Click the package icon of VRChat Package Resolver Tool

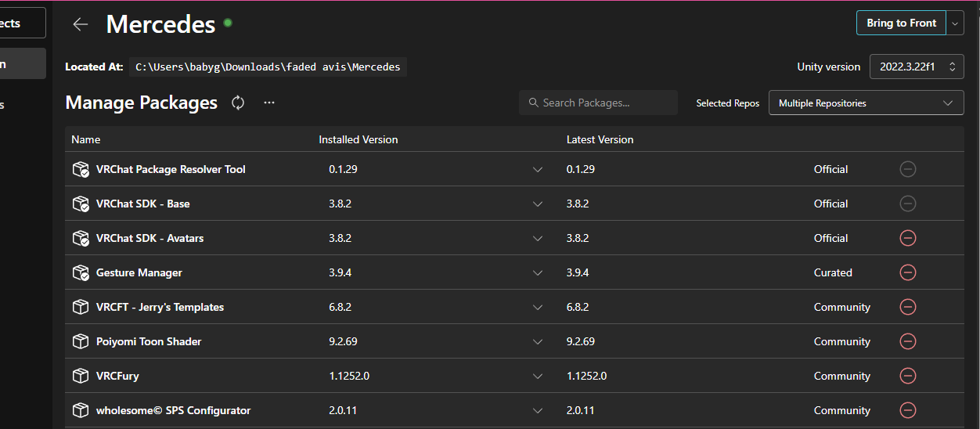[81, 169]
